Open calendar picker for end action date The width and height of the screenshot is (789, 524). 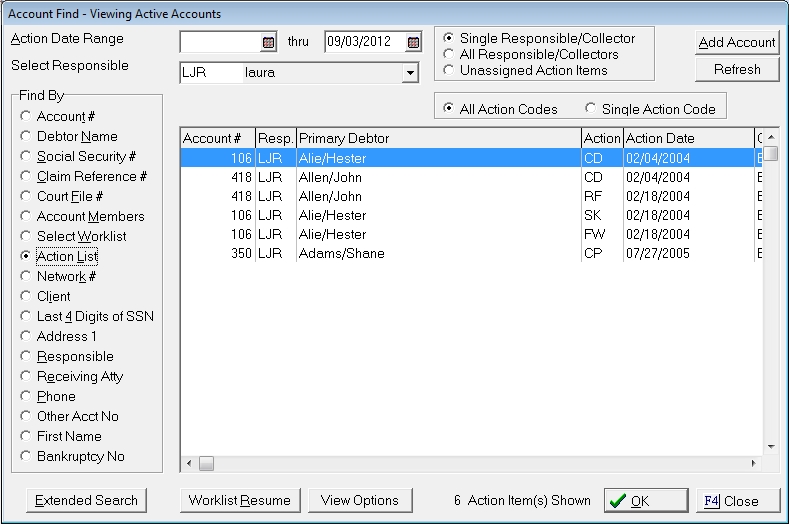413,42
